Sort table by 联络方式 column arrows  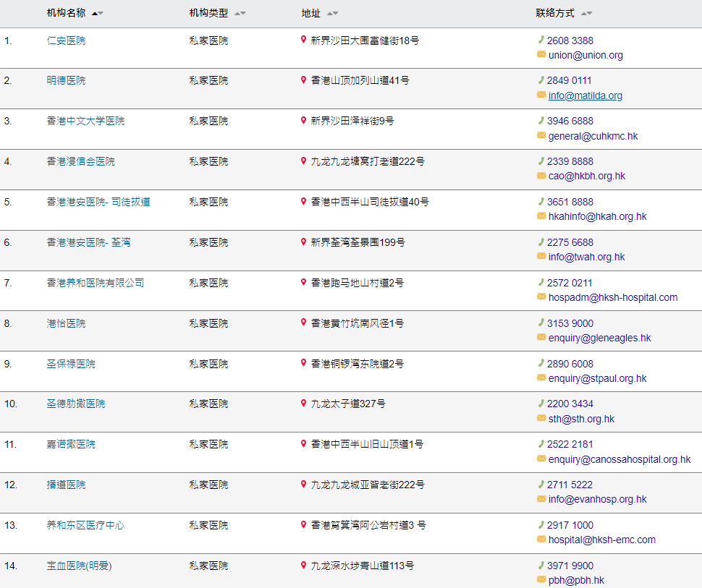[x=586, y=14]
